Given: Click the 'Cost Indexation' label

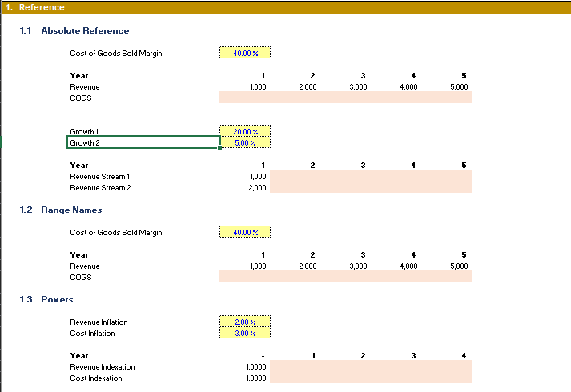Looking at the screenshot, I should point(96,378).
